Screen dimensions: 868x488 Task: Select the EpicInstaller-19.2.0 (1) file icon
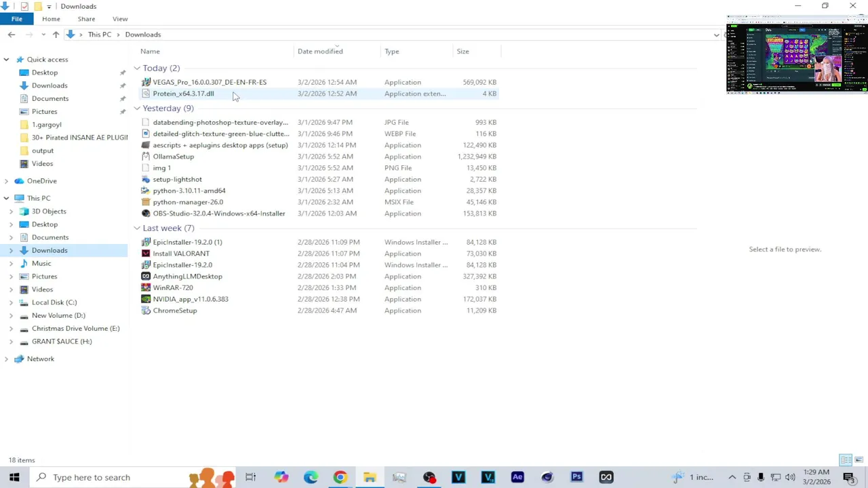(146, 242)
